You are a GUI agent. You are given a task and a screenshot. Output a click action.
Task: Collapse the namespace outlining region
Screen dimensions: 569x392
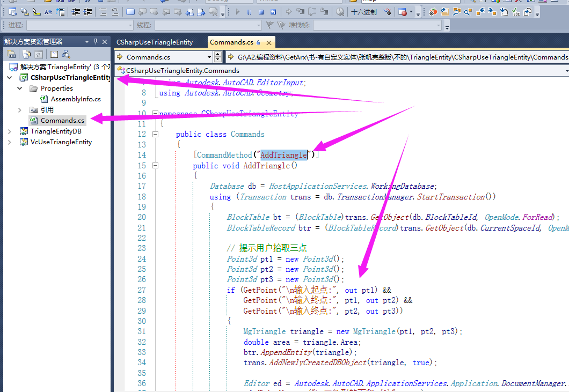(x=155, y=114)
